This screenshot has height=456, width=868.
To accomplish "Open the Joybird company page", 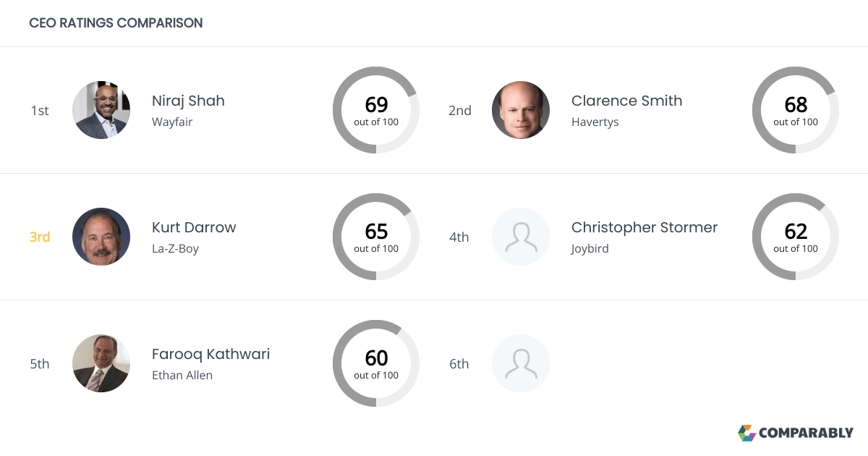I will tap(590, 248).
